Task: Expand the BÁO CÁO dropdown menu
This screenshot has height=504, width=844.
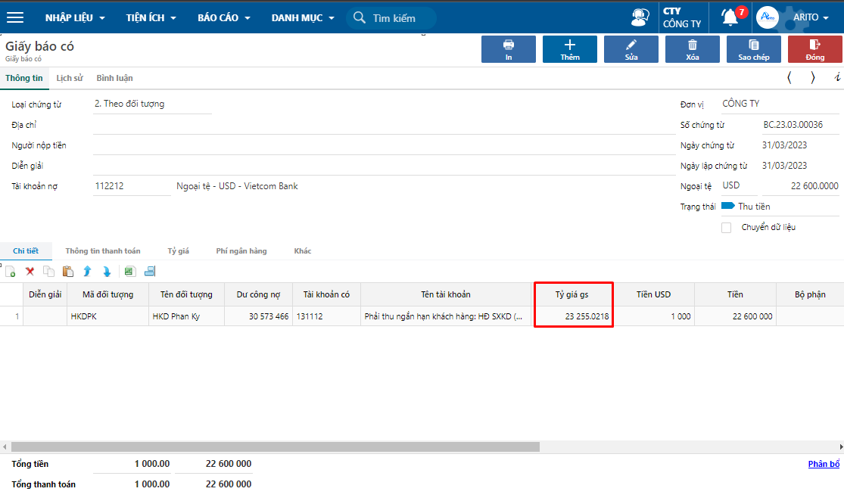Action: pyautogui.click(x=225, y=17)
